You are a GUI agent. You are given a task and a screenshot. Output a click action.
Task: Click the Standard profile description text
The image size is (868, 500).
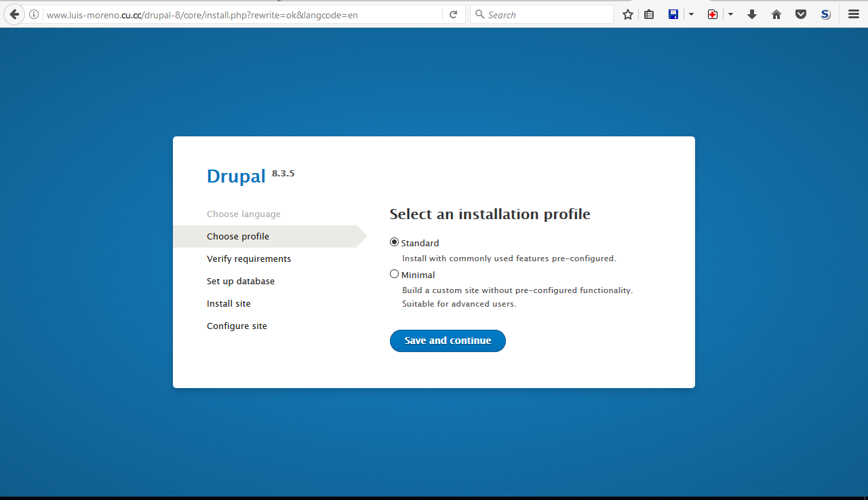coord(509,258)
